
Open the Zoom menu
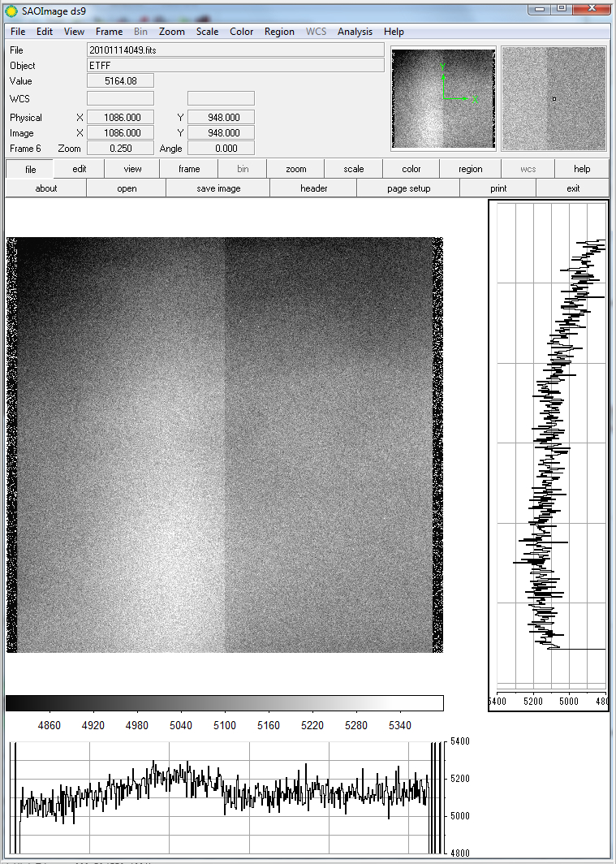172,32
